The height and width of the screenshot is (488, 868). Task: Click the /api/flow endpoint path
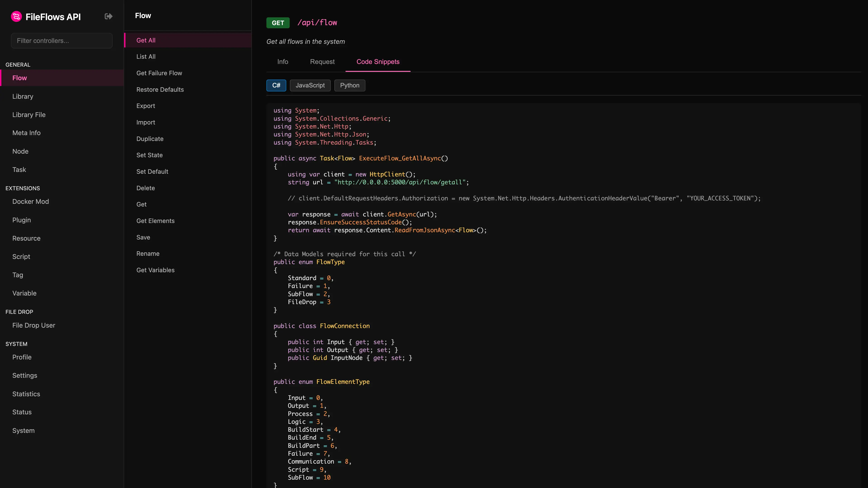click(317, 23)
